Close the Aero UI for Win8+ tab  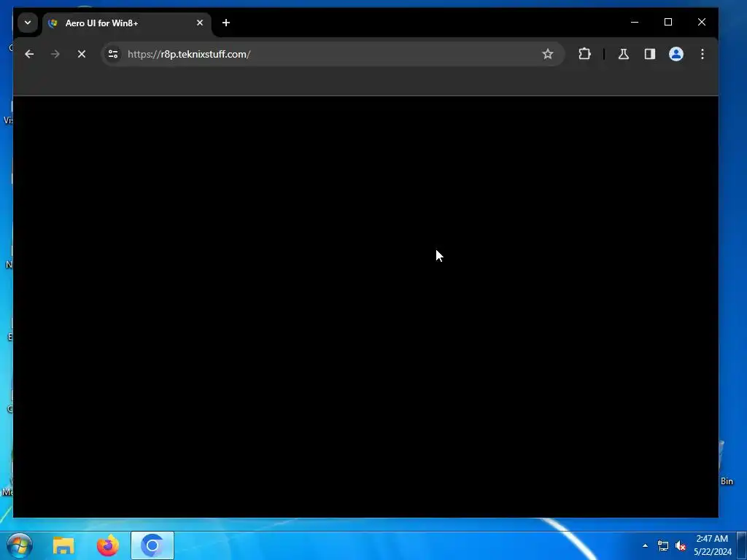click(x=200, y=23)
